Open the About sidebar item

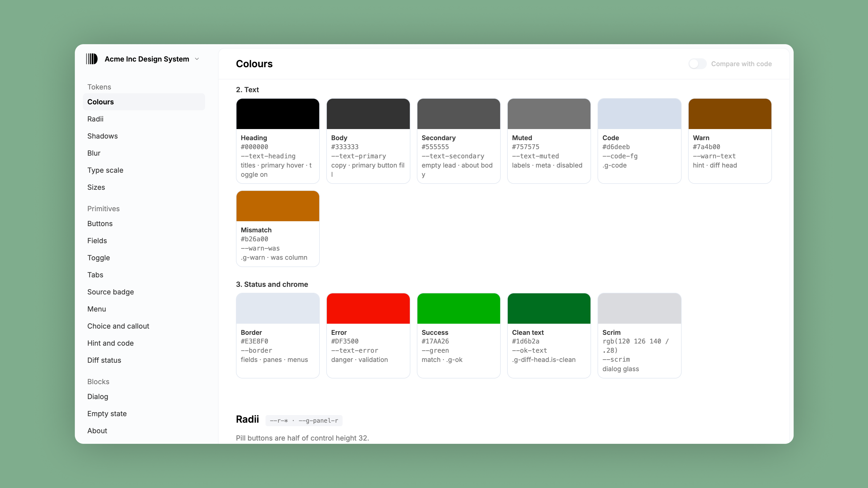tap(144, 431)
